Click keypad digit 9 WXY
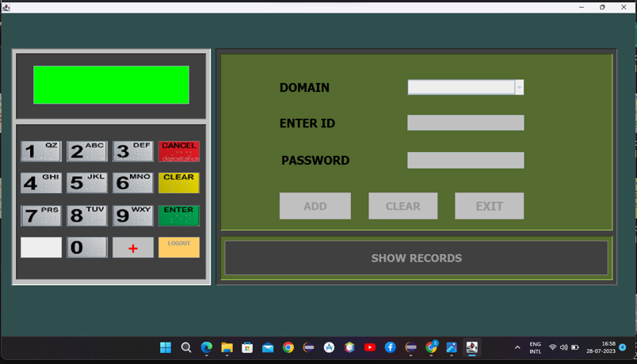Screen dimensions: 637x364 point(133,215)
